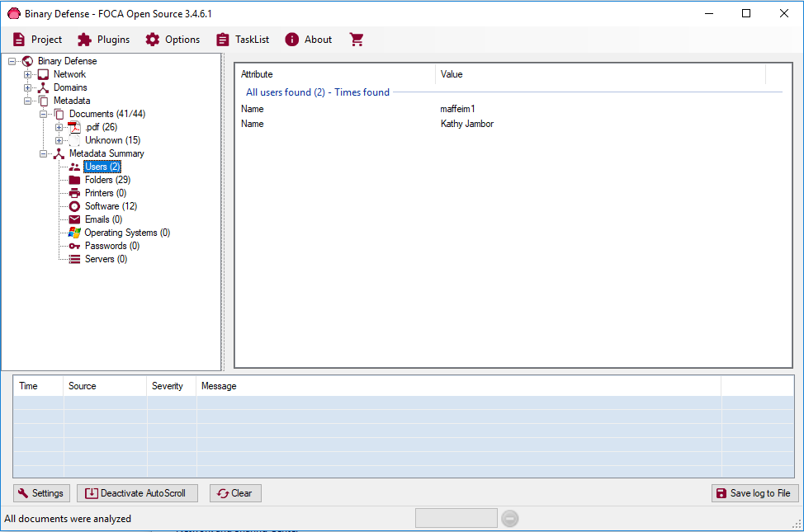Click the Printers icon in tree

click(75, 193)
